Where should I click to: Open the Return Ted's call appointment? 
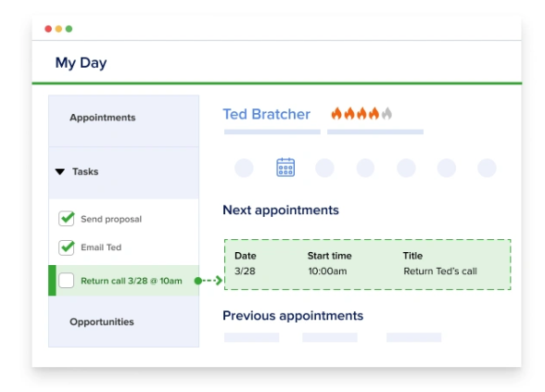coord(368,264)
